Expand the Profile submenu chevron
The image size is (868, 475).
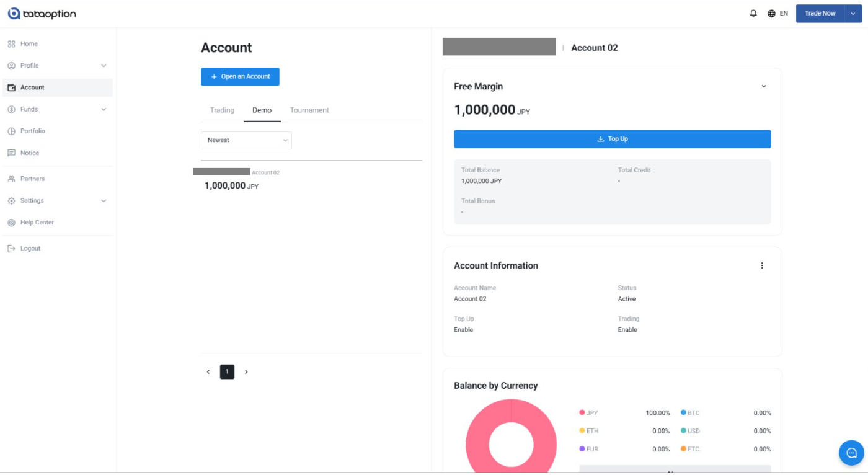click(x=104, y=66)
